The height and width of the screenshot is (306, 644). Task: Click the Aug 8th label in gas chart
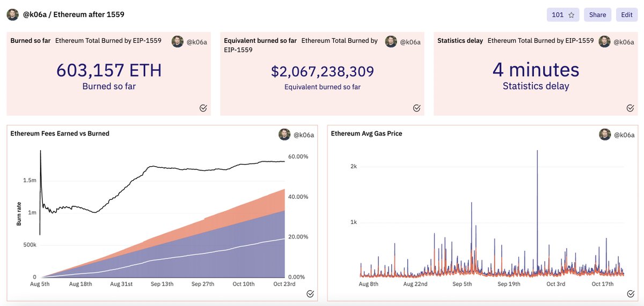[x=368, y=284]
